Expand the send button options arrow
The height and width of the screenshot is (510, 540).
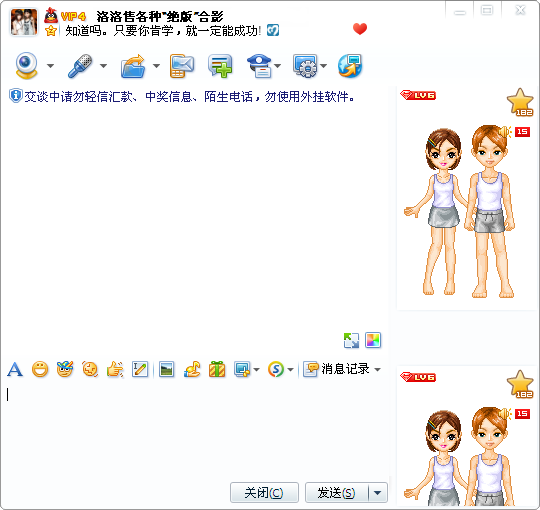(x=378, y=492)
